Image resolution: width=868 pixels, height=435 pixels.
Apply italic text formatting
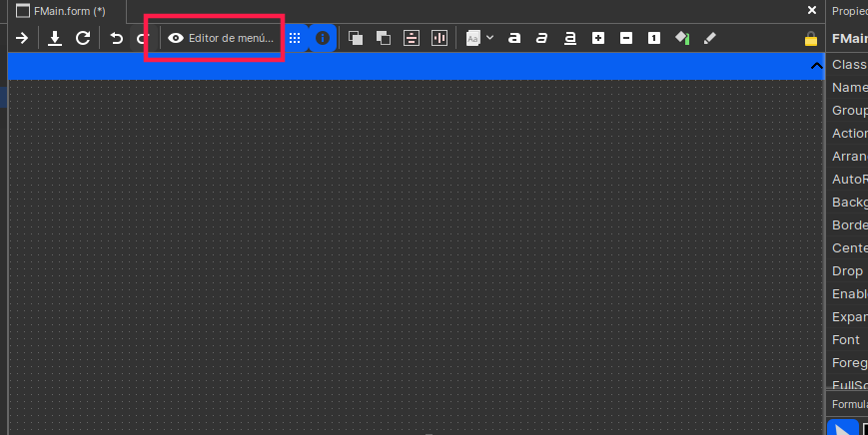click(542, 38)
